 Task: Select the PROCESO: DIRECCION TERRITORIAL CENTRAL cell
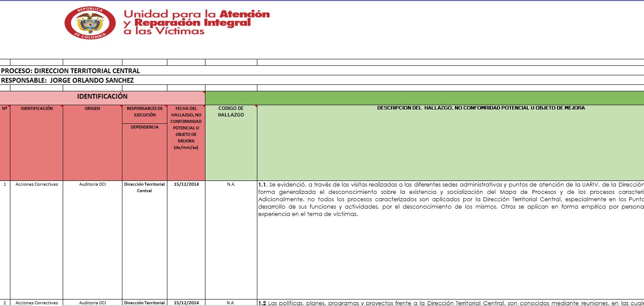tap(322, 71)
